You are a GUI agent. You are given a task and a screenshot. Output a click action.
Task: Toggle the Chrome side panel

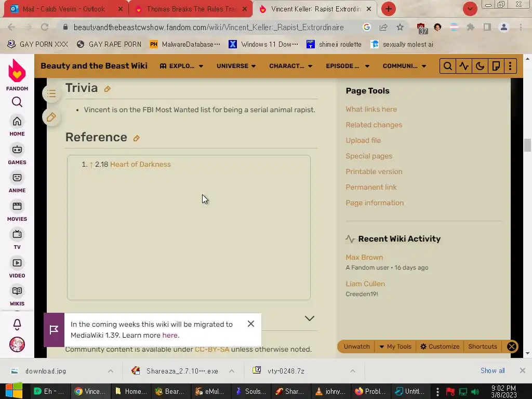[x=487, y=27]
